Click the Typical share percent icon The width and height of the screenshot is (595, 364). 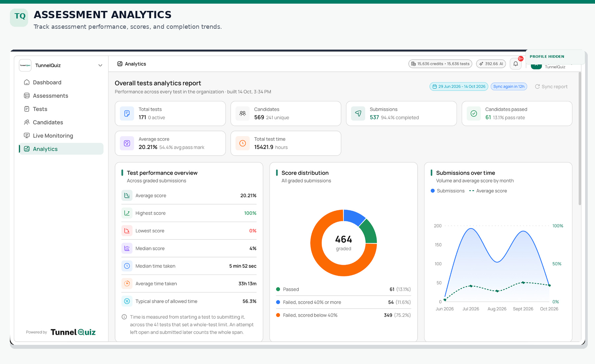click(x=127, y=301)
